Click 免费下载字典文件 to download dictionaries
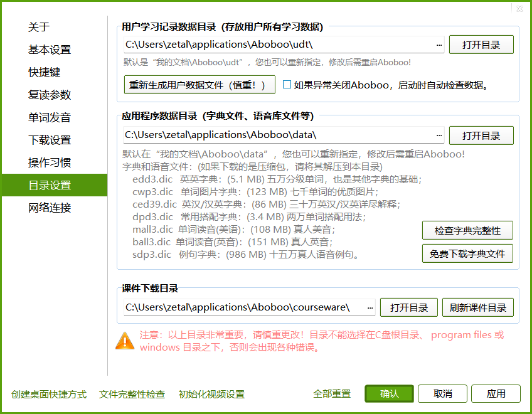The height and width of the screenshot is (414, 532). (467, 253)
